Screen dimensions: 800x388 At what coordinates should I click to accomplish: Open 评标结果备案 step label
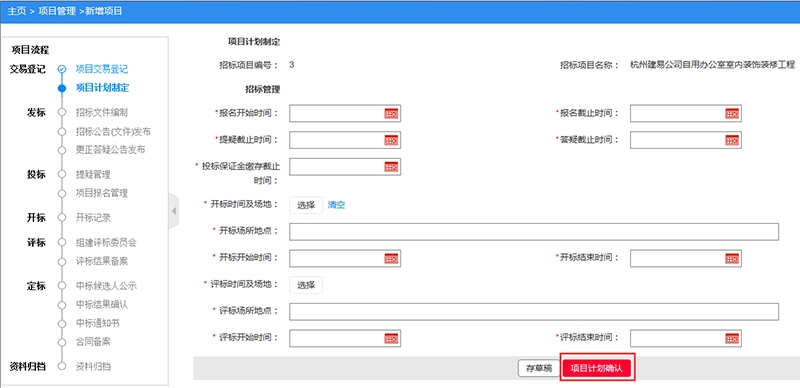click(102, 261)
